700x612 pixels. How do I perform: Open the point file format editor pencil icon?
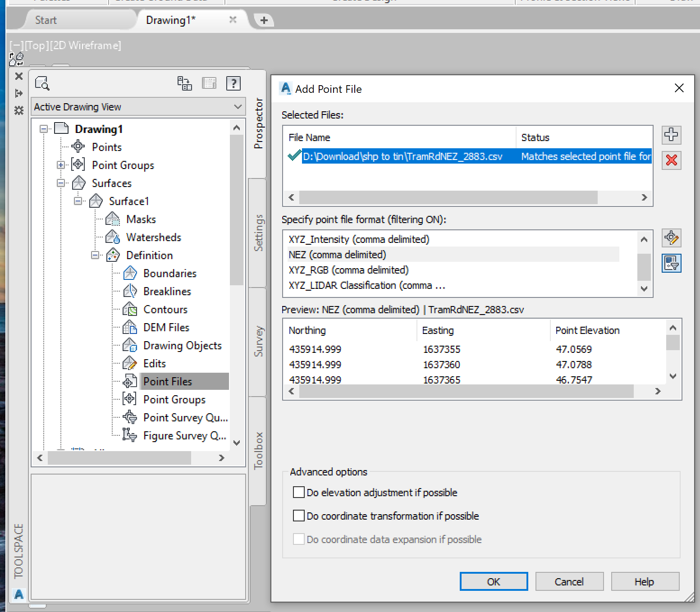671,238
